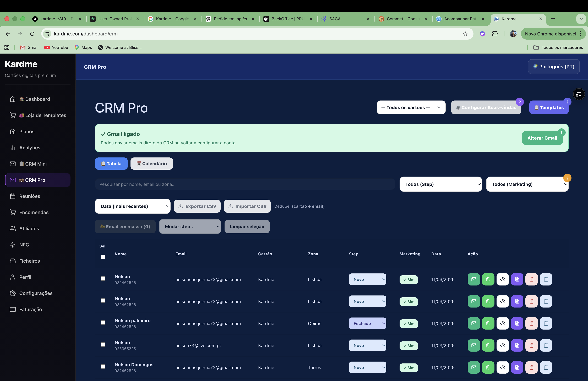Click the orange help badge on Marketing filter
The width and height of the screenshot is (588, 381).
(567, 178)
